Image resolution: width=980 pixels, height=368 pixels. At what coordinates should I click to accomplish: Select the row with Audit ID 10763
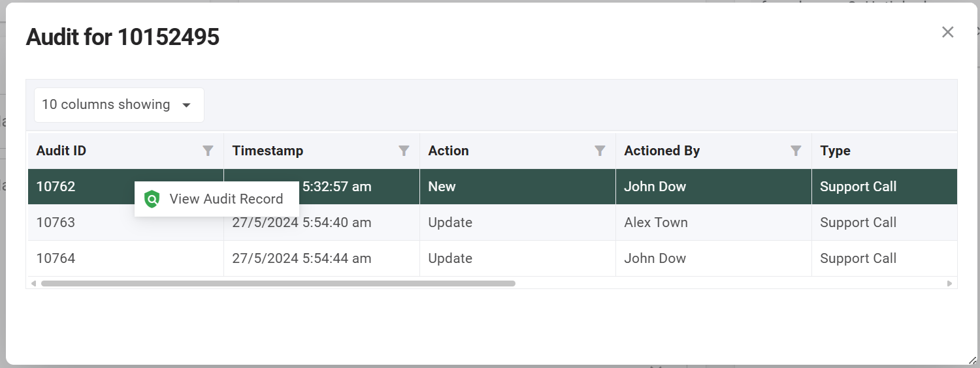point(56,222)
